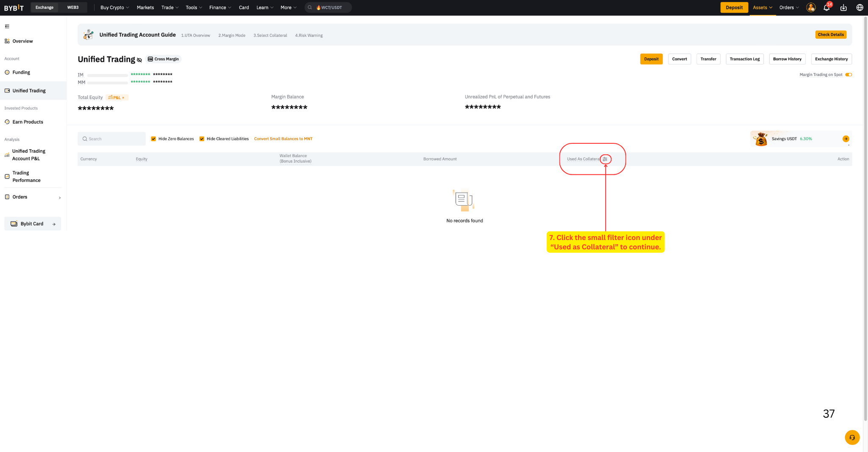Open the P&L chart badge
The height and width of the screenshot is (452, 868).
tap(117, 98)
